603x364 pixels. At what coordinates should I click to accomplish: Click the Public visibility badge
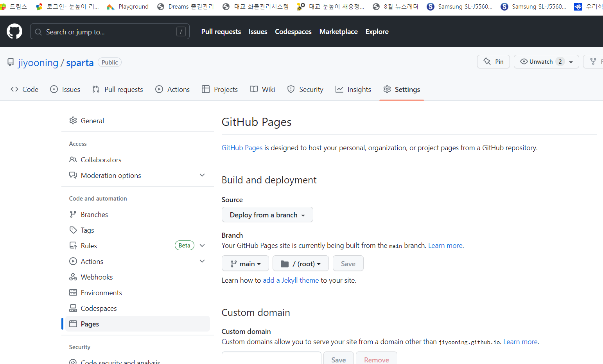109,63
